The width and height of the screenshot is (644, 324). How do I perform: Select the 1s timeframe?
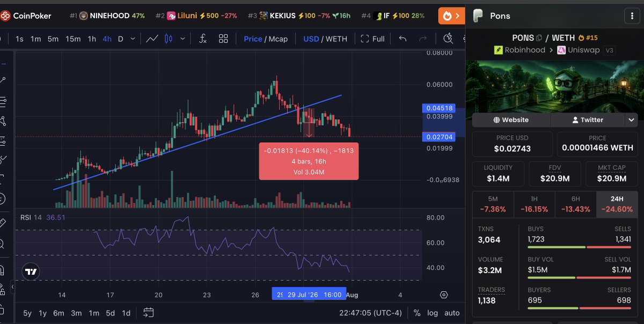click(19, 39)
